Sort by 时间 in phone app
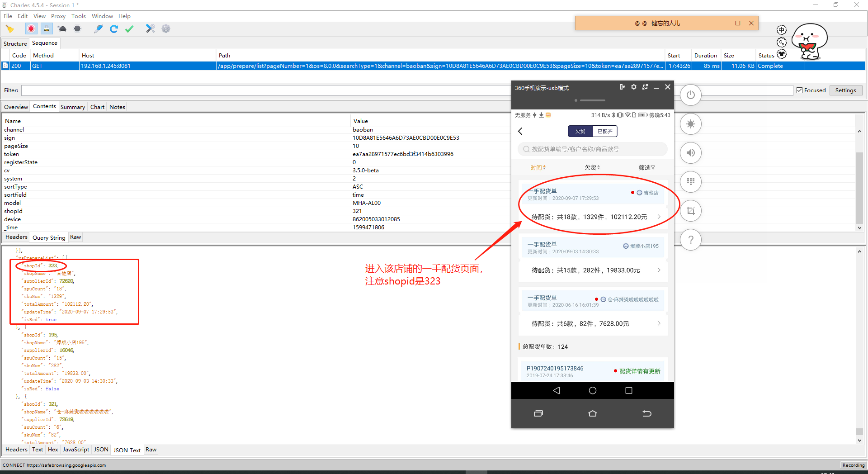Screen dimensions: 868x474 click(538, 167)
